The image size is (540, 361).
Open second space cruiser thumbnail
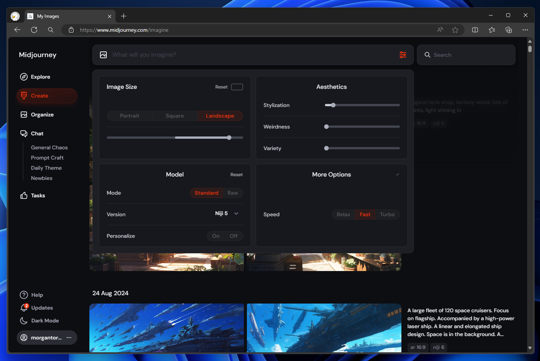(324, 328)
